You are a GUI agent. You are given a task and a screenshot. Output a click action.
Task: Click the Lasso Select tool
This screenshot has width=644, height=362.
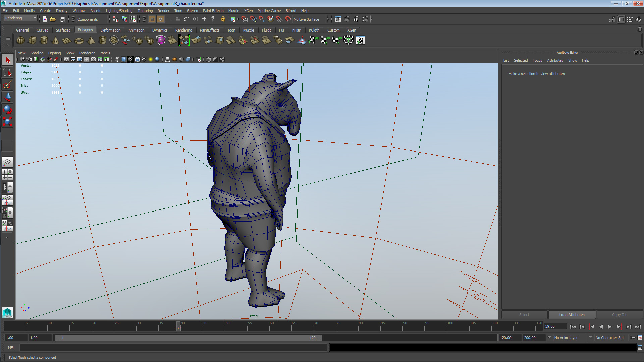pyautogui.click(x=7, y=72)
